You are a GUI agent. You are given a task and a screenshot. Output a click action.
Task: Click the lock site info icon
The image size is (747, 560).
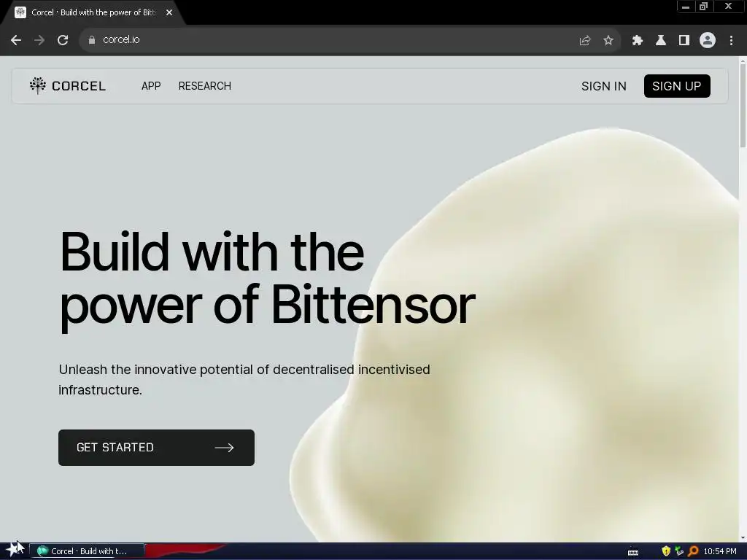[91, 40]
